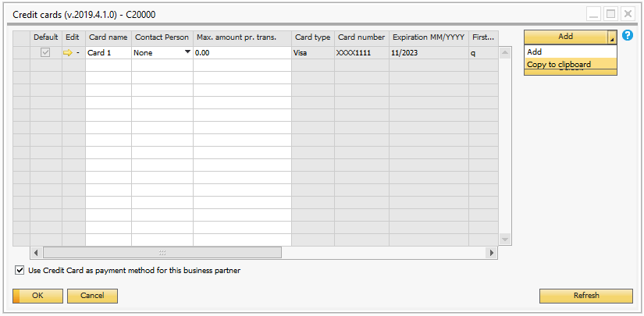Viewport: 644px width, 316px height.
Task: Expand the Add button's dropdown arrow
Action: coord(612,37)
